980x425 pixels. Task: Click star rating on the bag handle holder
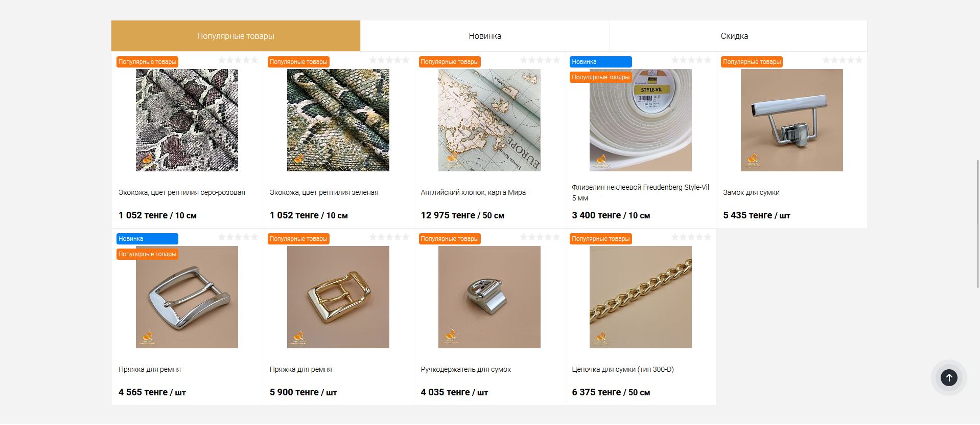540,237
